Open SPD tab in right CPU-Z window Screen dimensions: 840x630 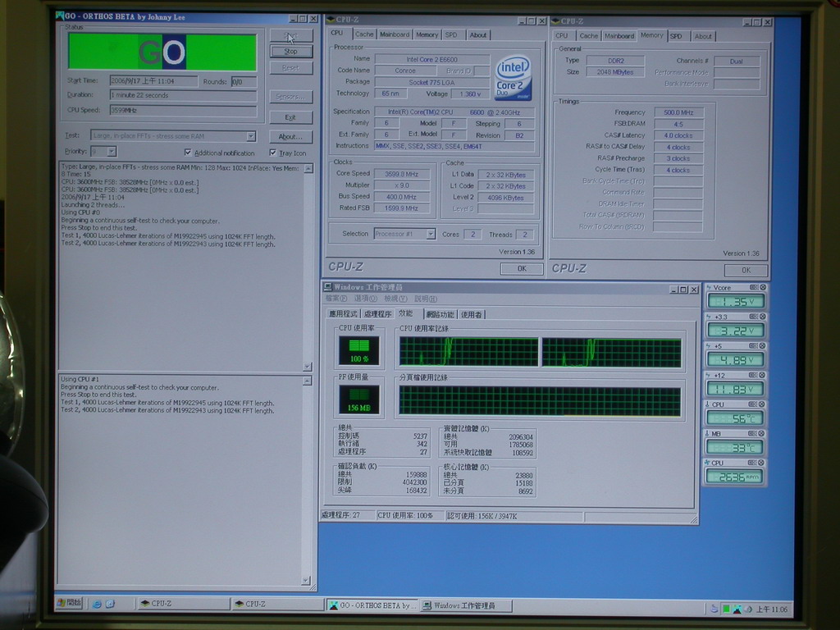(x=677, y=36)
